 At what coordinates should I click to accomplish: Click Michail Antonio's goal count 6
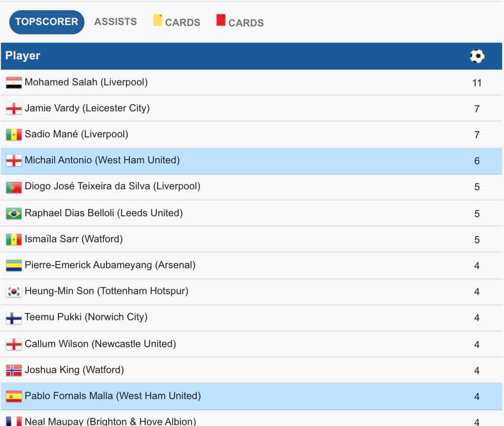477,161
